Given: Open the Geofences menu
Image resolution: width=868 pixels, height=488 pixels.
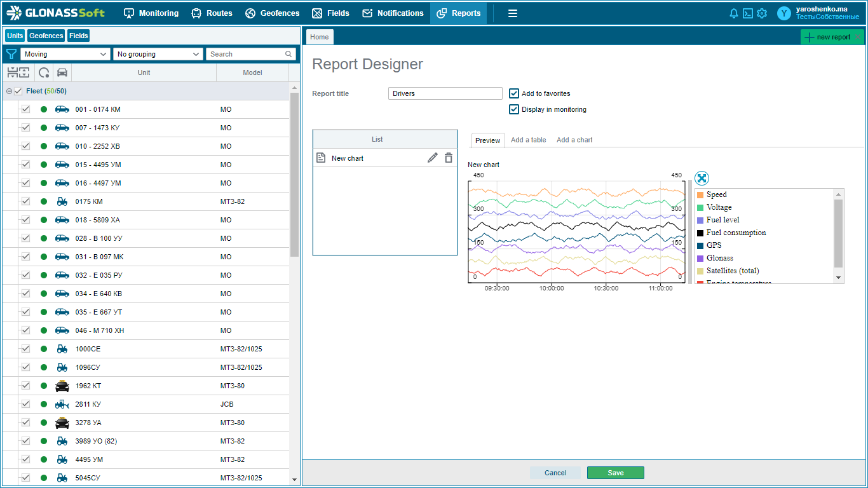Looking at the screenshot, I should [272, 13].
